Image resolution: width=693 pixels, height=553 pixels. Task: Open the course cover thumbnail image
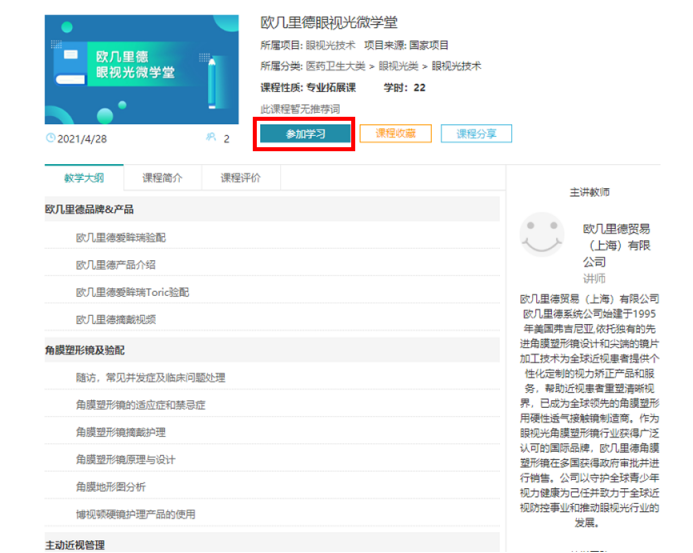tap(141, 69)
